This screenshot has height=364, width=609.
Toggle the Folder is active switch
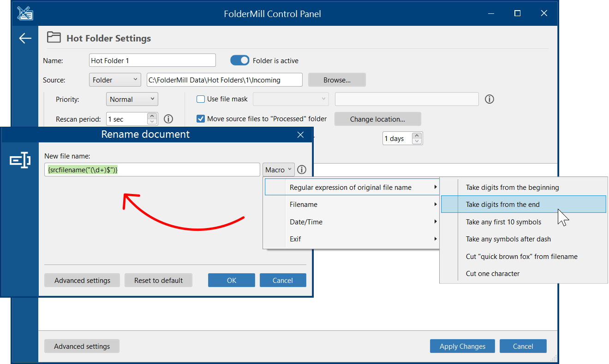(x=239, y=60)
